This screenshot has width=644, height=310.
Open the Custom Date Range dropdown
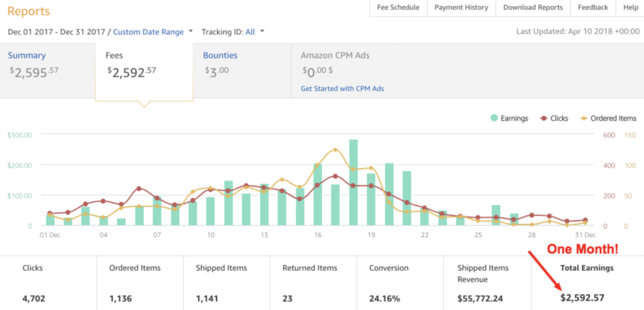pyautogui.click(x=148, y=32)
